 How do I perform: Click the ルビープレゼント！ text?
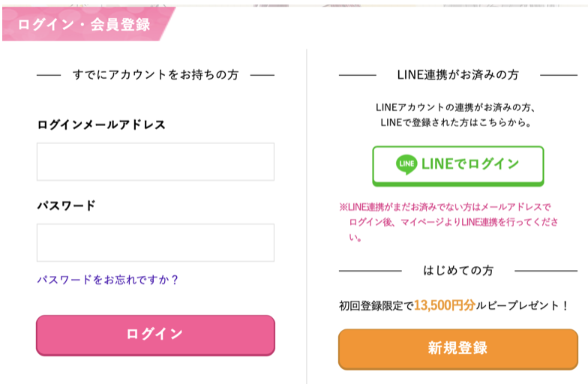pyautogui.click(x=523, y=306)
